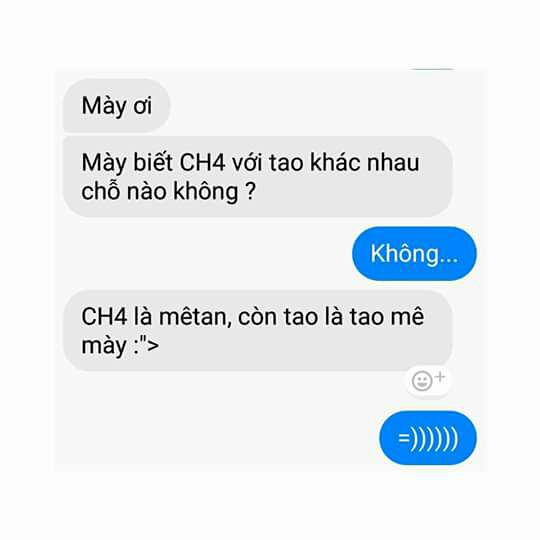
Task: Select the "Mày ơi" message bubble
Action: tap(116, 106)
